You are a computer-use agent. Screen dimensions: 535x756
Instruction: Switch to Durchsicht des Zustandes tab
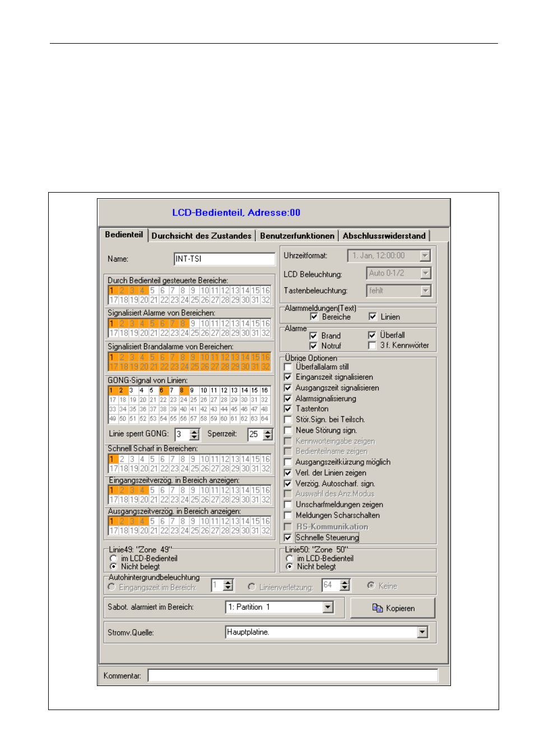tap(202, 236)
